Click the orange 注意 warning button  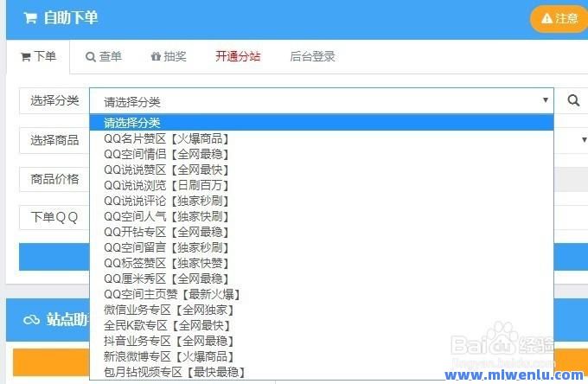point(559,18)
